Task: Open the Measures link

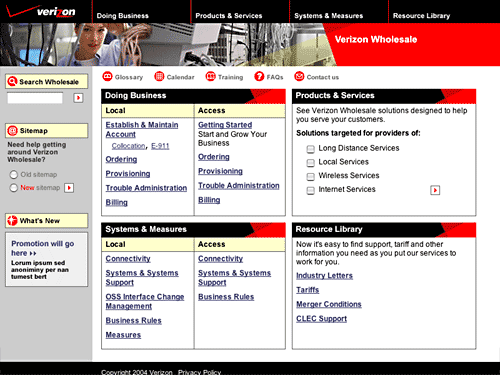Action: pyautogui.click(x=123, y=335)
